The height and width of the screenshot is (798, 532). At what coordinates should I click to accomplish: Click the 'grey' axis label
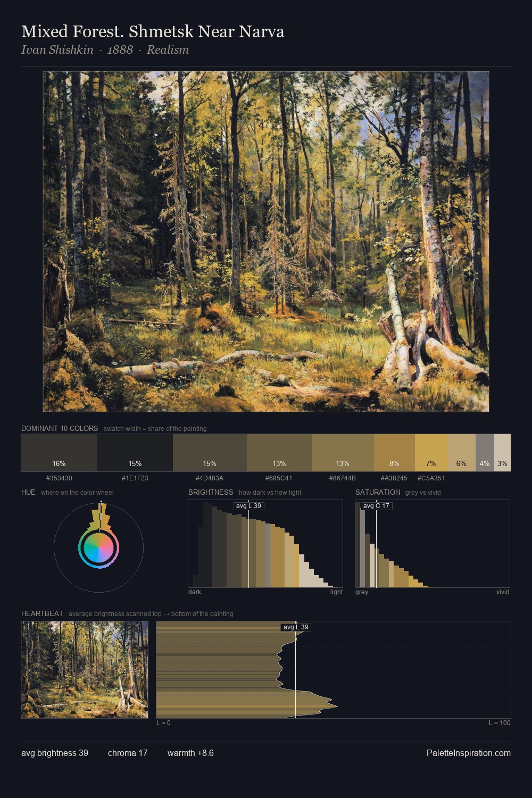tap(362, 592)
